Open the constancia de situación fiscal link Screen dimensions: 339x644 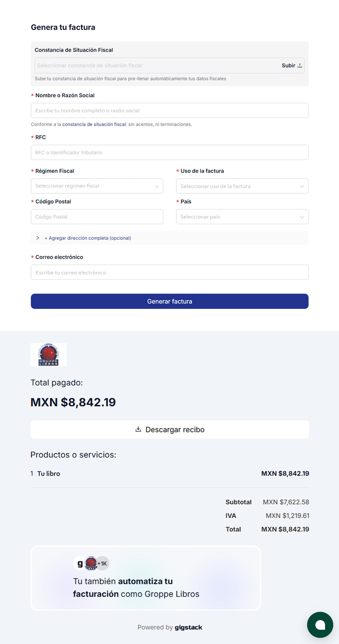pyautogui.click(x=94, y=124)
